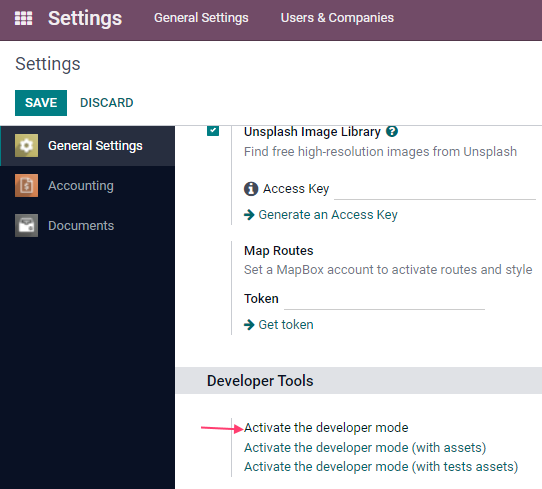Activate developer mode with tests assets

coord(381,467)
